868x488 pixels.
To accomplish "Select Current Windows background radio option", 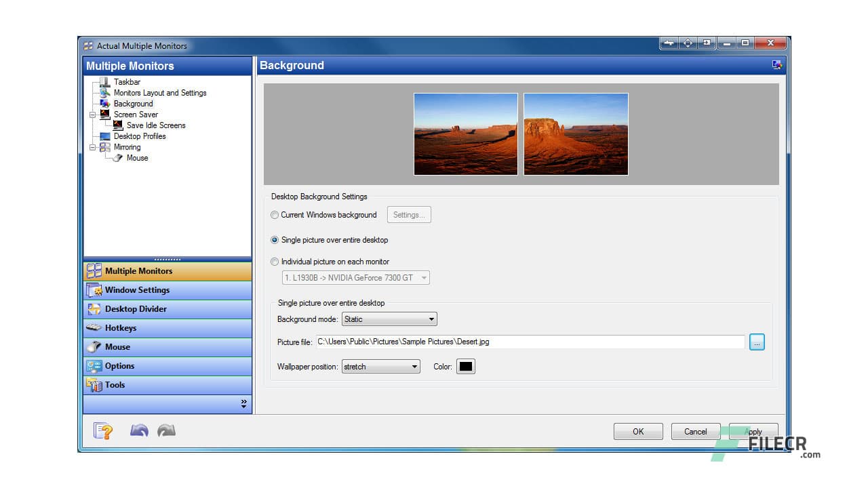I will click(275, 215).
